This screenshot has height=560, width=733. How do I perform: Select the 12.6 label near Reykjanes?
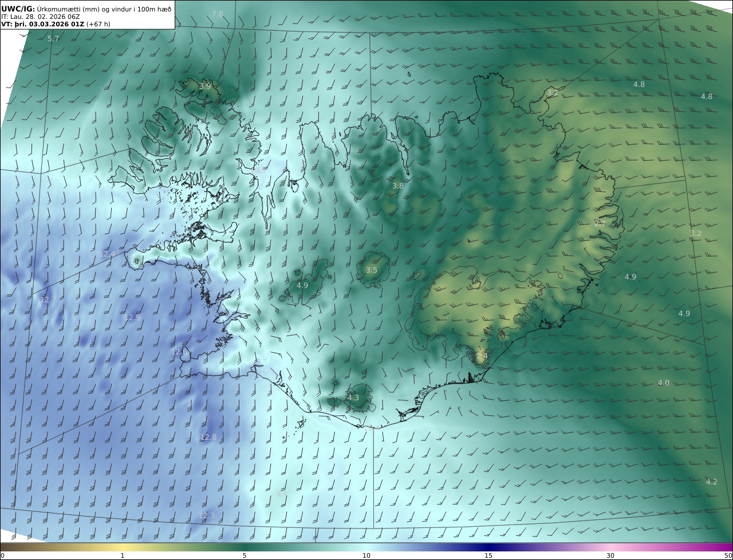click(x=179, y=352)
